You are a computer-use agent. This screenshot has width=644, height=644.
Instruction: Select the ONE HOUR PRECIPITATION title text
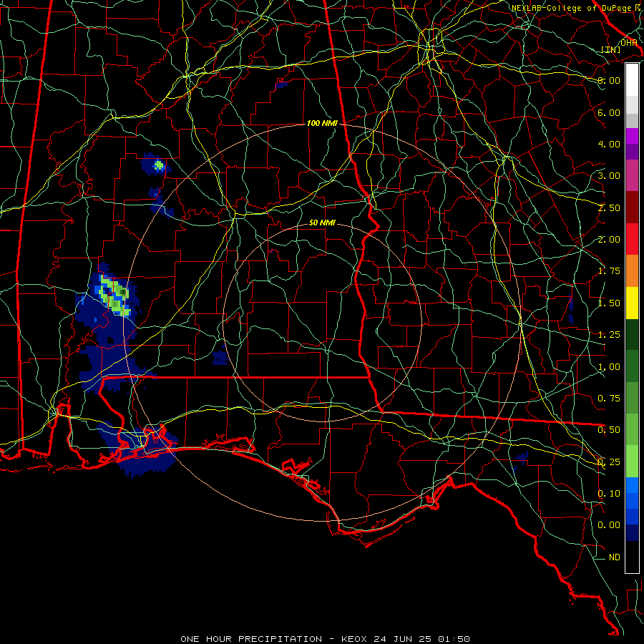[251, 639]
